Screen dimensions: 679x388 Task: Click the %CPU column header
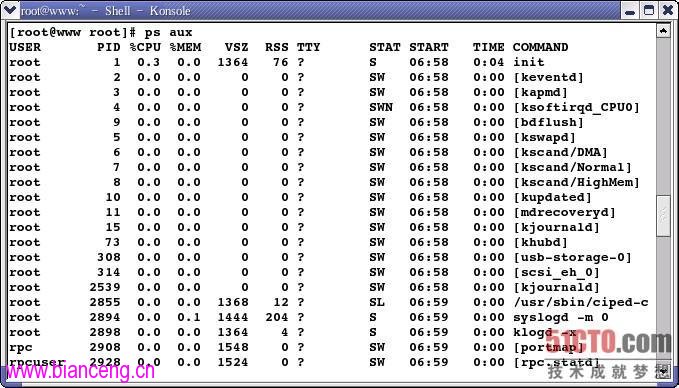(145, 47)
